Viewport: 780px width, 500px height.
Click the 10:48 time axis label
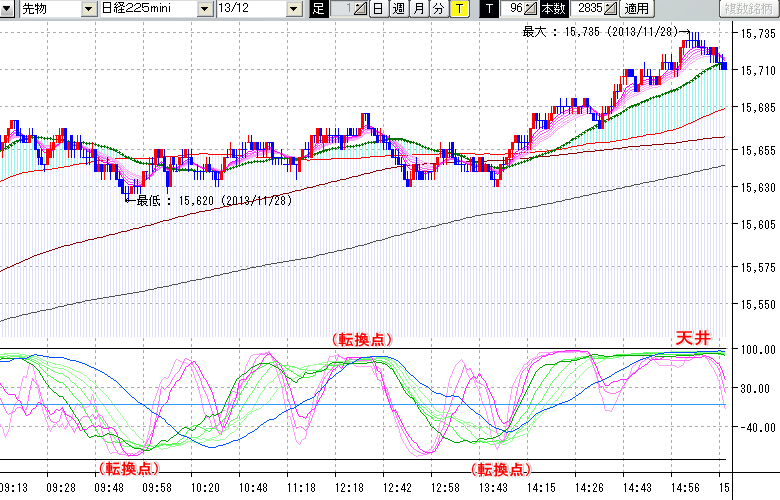253,488
